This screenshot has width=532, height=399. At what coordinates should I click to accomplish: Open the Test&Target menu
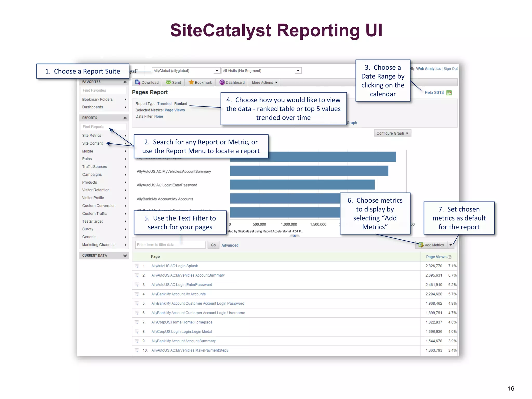coord(104,221)
